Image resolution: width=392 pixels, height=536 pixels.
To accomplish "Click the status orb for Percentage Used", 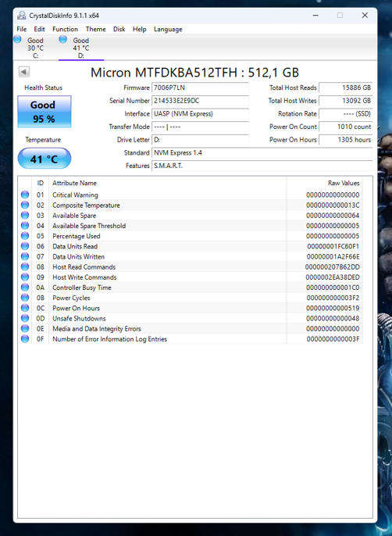I will coord(25,235).
